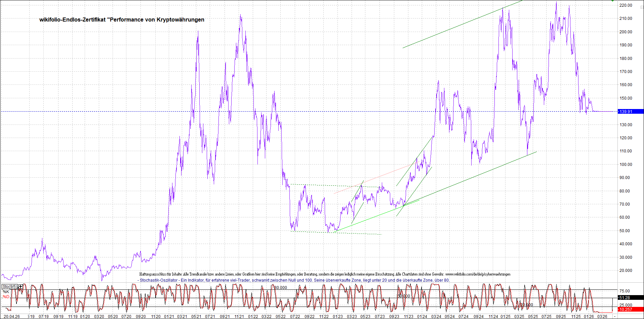Select the Sto(9/5) indicator label
Screen dimensions: 644x319
10,287
